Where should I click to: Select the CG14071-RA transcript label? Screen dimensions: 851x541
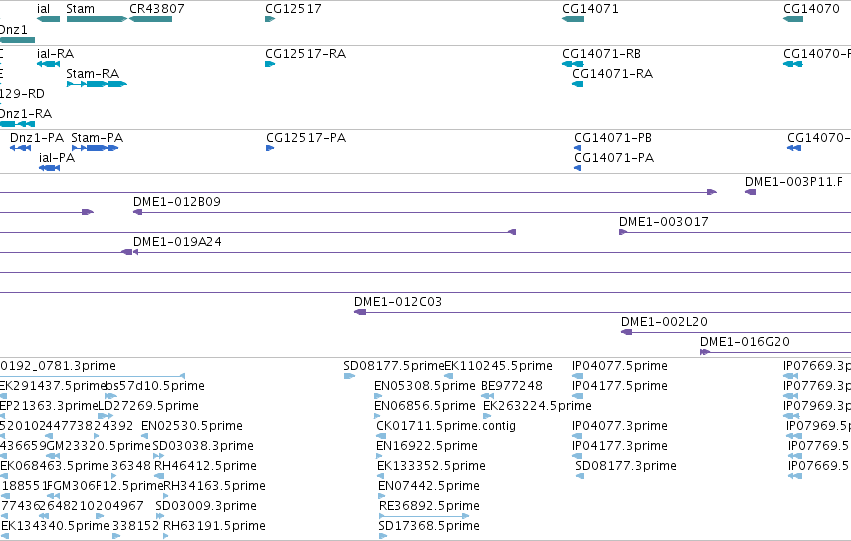tap(612, 74)
